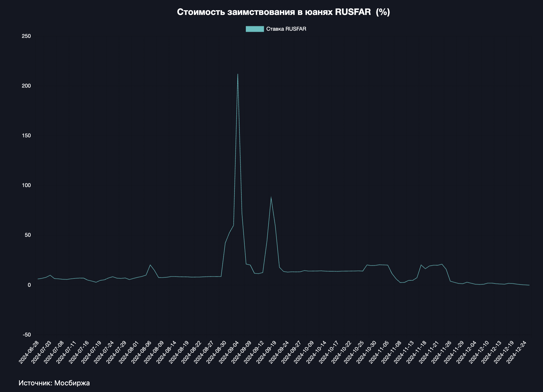
Task: Click the chart title Стоимость заимствования в юанях
Action: click(x=283, y=12)
